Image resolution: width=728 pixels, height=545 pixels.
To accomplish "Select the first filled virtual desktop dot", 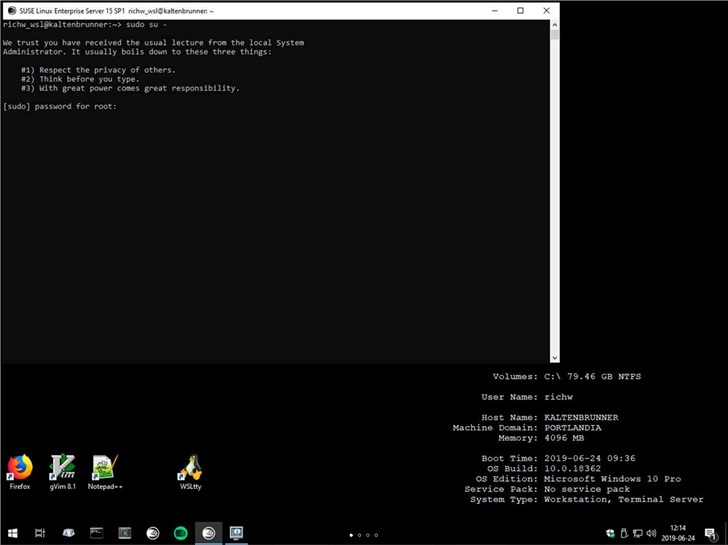I will click(x=351, y=535).
